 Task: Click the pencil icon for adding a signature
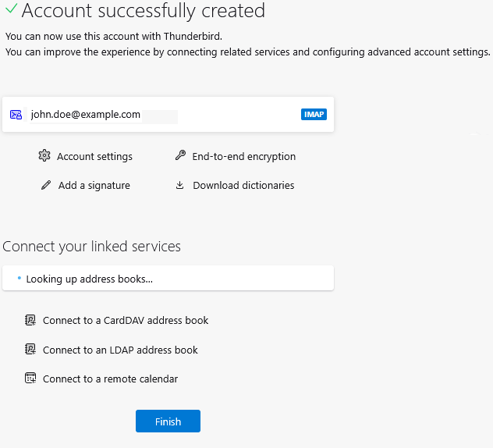tap(46, 186)
